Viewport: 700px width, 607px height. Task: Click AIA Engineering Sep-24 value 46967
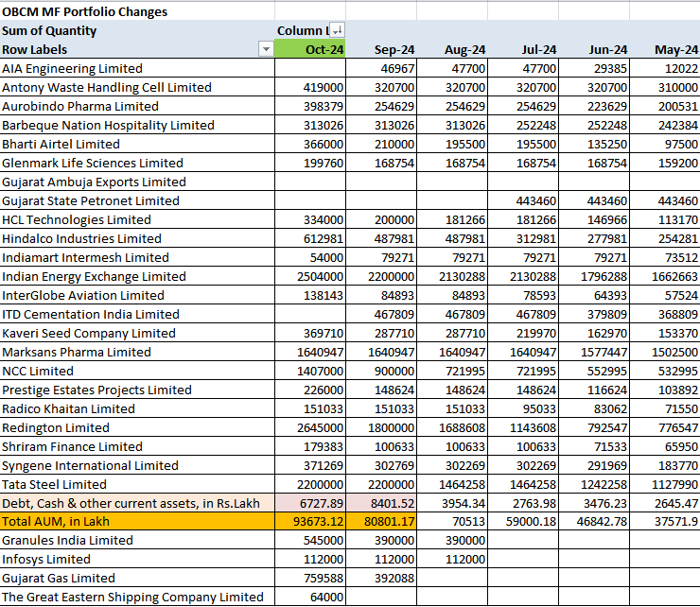click(x=397, y=68)
